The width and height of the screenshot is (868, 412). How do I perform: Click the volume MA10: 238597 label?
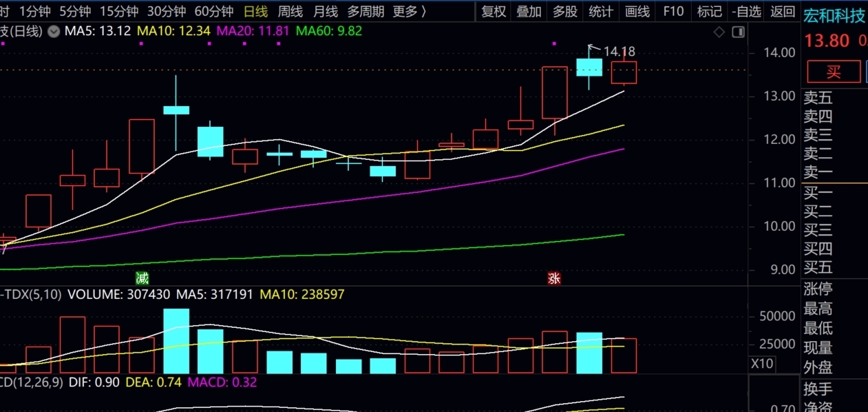coord(302,295)
